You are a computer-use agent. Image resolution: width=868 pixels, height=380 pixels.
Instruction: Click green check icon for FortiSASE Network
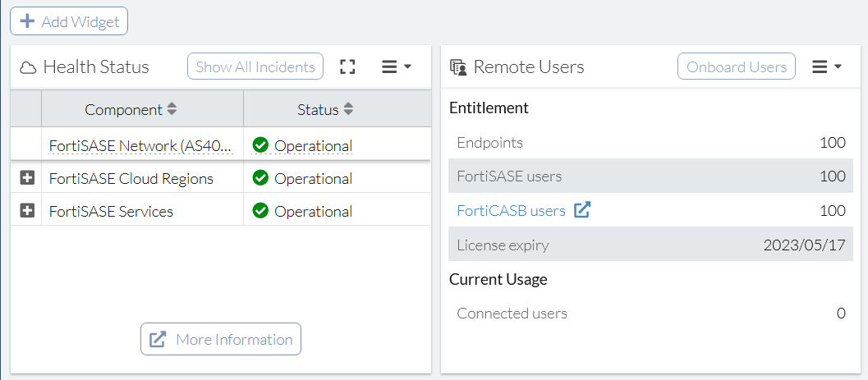(260, 145)
